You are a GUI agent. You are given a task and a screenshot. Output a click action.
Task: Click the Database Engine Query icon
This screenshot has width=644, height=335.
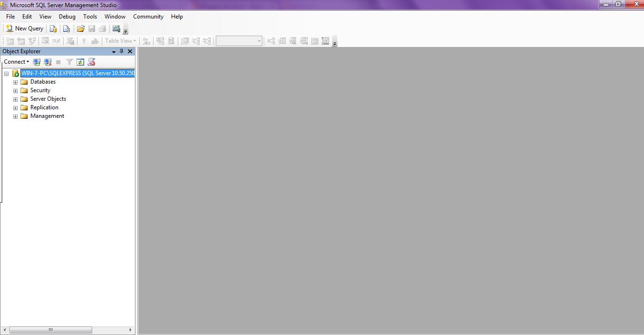54,29
